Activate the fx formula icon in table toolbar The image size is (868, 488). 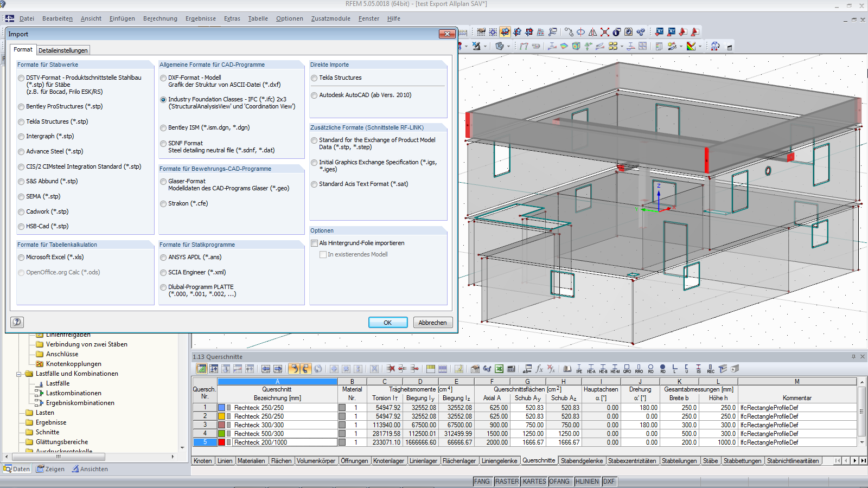pyautogui.click(x=539, y=369)
